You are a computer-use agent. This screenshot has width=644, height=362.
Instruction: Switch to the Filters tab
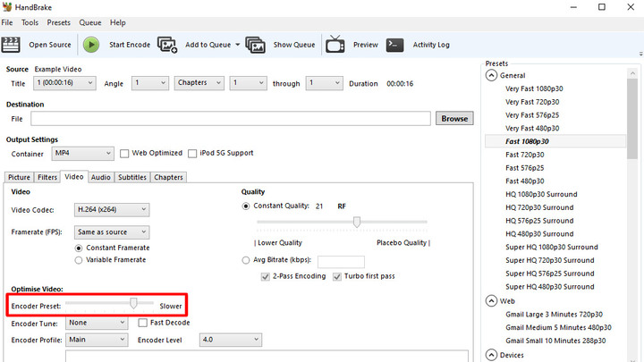coord(47,177)
